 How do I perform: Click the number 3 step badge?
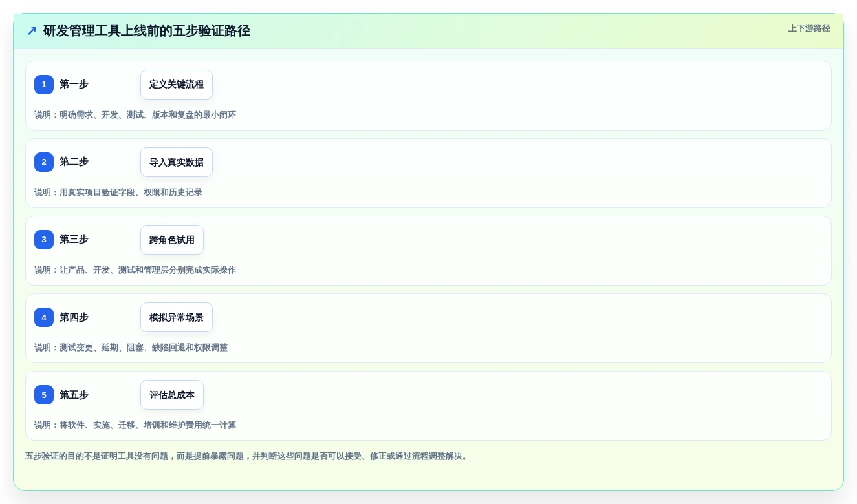tap(44, 240)
